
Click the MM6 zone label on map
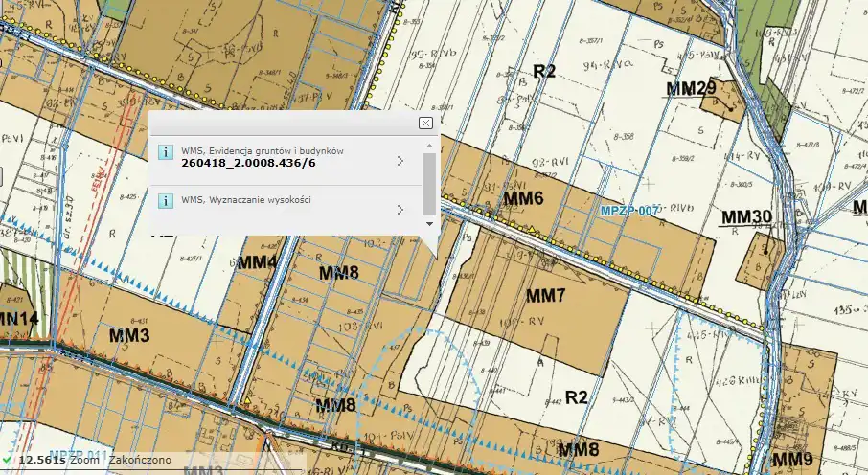tap(523, 198)
